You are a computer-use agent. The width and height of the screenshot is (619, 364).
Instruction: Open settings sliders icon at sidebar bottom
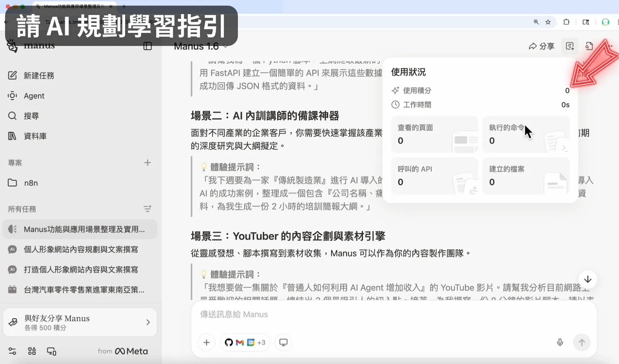point(12,351)
